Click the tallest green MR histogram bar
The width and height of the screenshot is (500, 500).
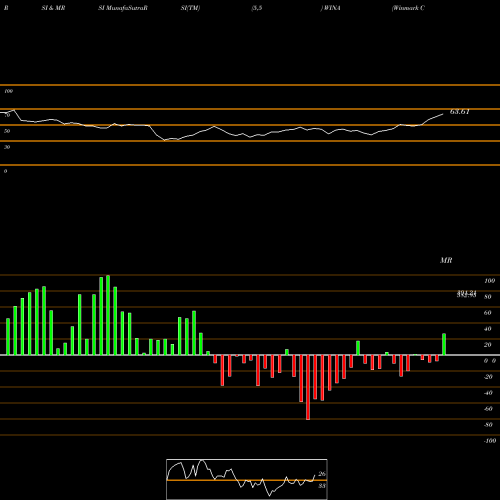tap(108, 315)
